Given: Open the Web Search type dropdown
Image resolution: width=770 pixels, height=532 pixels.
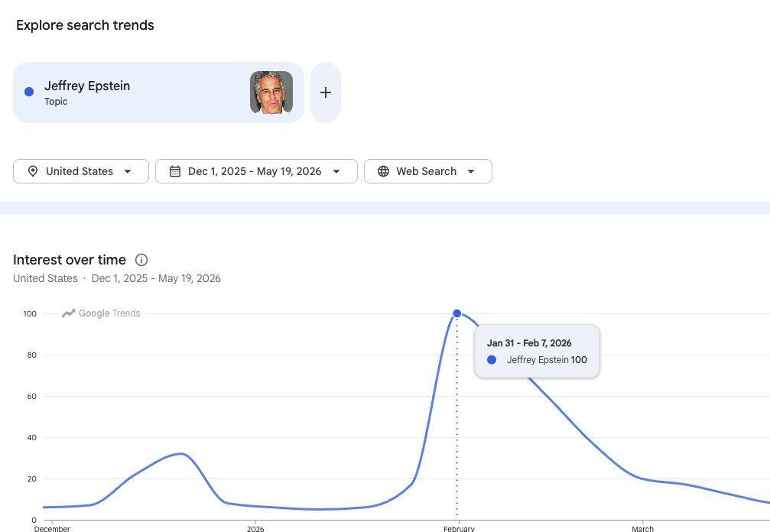Looking at the screenshot, I should pyautogui.click(x=427, y=171).
